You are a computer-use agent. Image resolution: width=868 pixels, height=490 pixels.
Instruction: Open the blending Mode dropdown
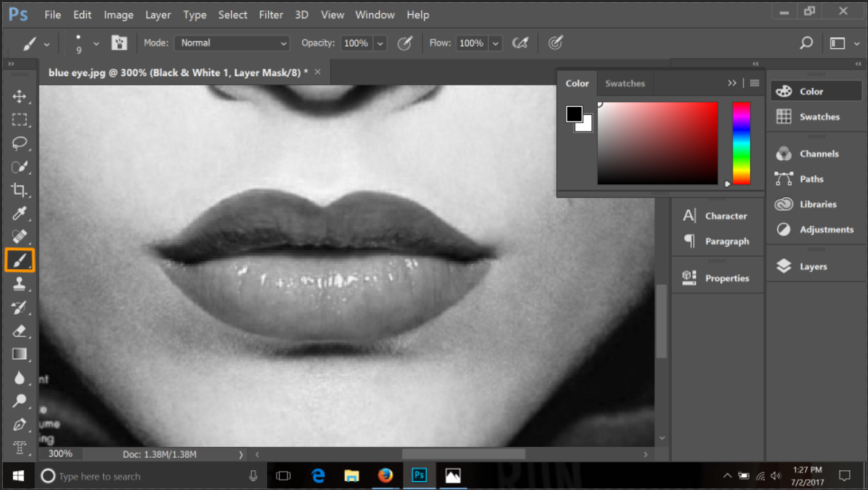[x=232, y=43]
